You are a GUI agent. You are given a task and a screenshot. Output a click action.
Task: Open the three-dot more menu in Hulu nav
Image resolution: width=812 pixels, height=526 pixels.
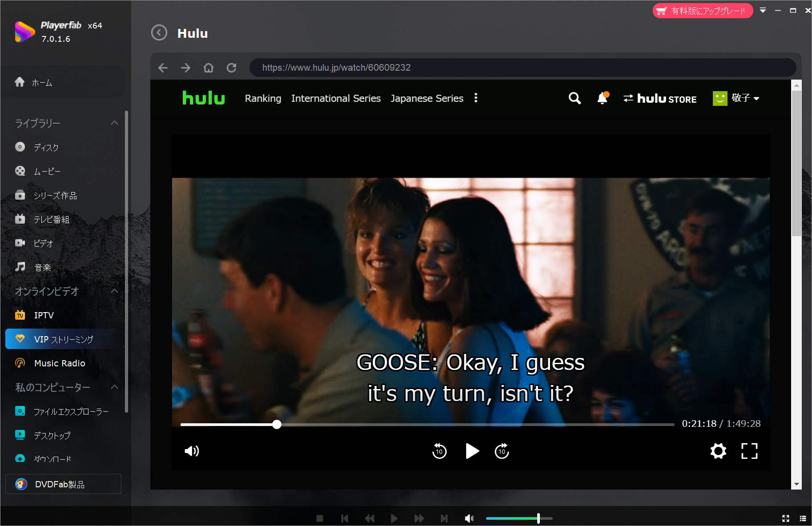pos(476,98)
